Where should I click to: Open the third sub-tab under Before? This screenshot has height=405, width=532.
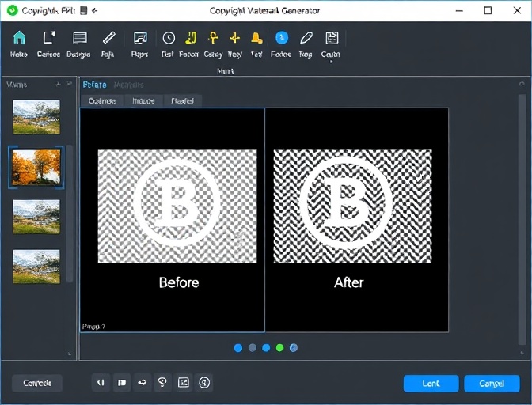[183, 101]
